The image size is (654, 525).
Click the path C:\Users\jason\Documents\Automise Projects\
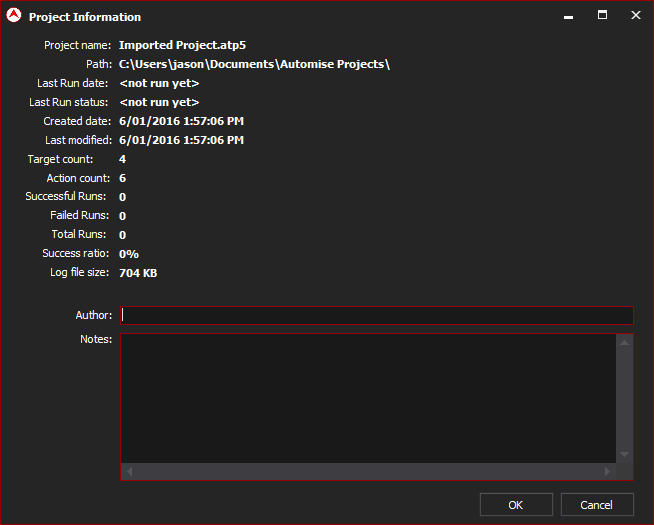click(x=254, y=64)
